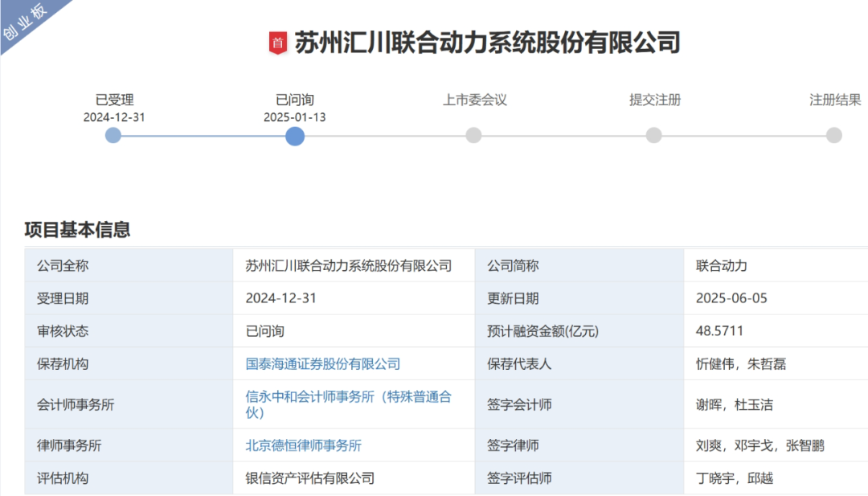This screenshot has height=496, width=868.
Task: Click the date 2024-12-31 under 已受理
Action: click(114, 117)
